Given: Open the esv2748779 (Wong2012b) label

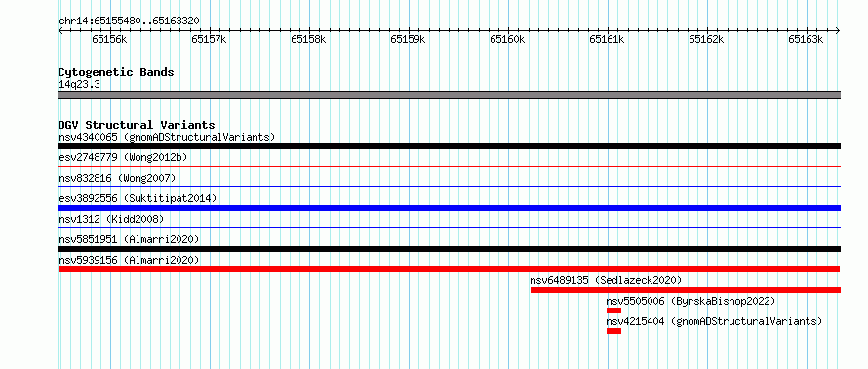Looking at the screenshot, I should (x=123, y=157).
